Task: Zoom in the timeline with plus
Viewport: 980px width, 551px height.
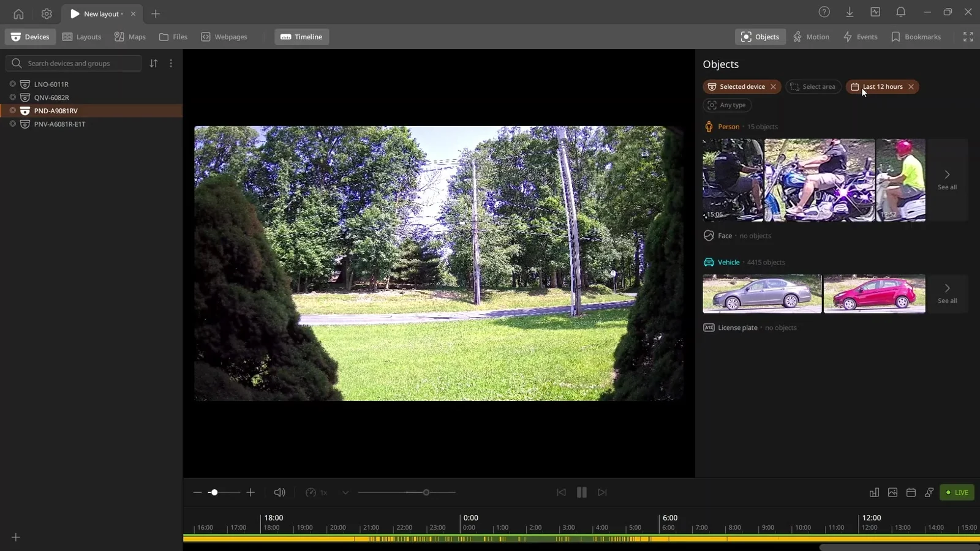Action: pos(251,492)
